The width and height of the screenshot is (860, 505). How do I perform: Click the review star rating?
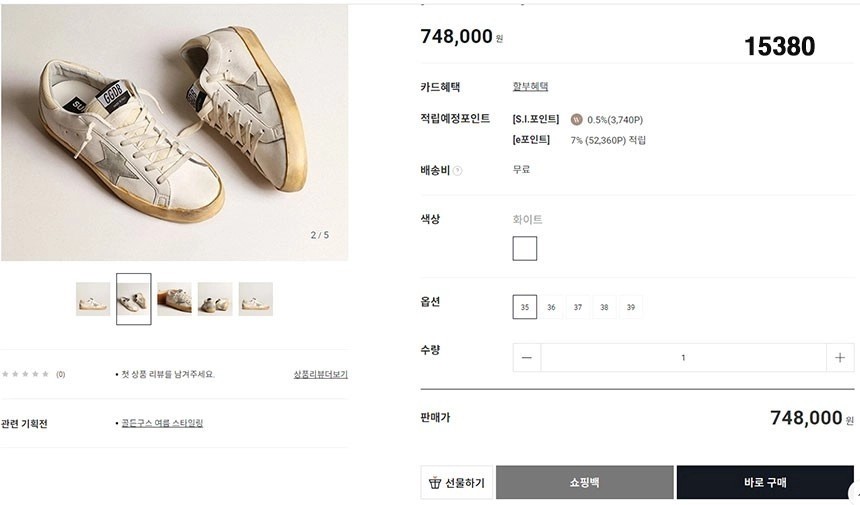26,374
